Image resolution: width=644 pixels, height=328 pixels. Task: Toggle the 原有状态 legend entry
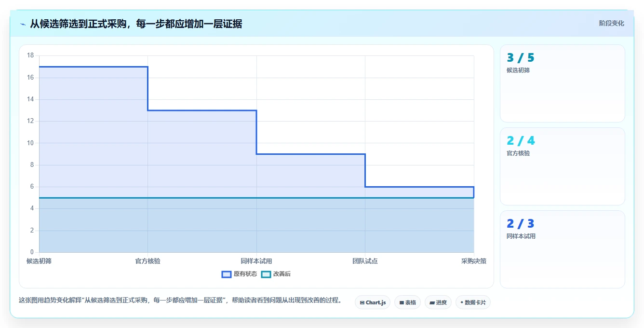(239, 274)
